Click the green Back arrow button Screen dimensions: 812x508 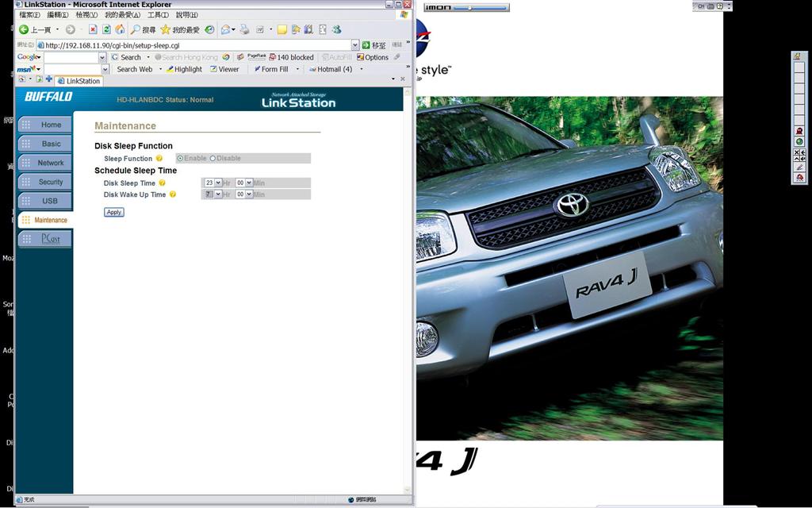(x=23, y=29)
